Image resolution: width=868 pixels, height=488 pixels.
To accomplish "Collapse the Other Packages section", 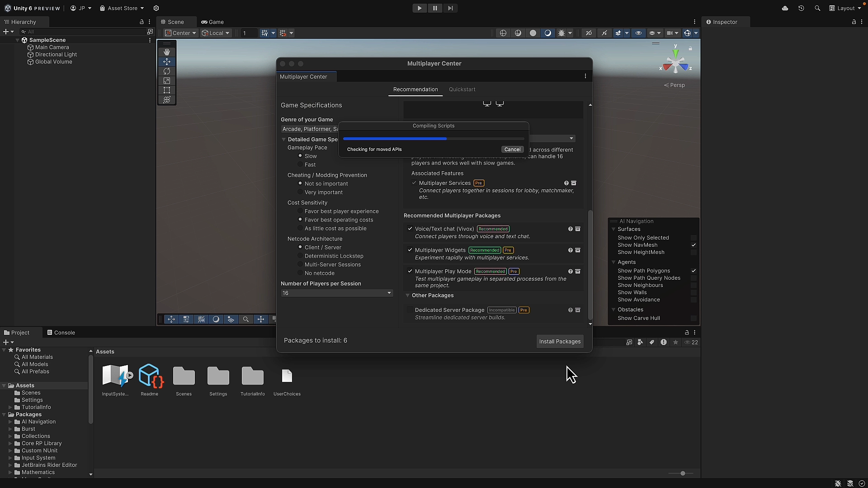I will pyautogui.click(x=408, y=296).
